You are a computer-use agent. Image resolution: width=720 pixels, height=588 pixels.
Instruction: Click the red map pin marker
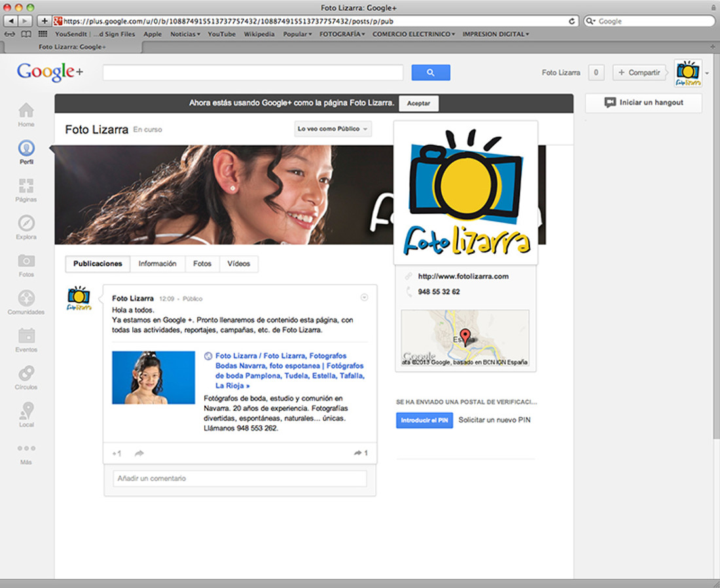465,336
